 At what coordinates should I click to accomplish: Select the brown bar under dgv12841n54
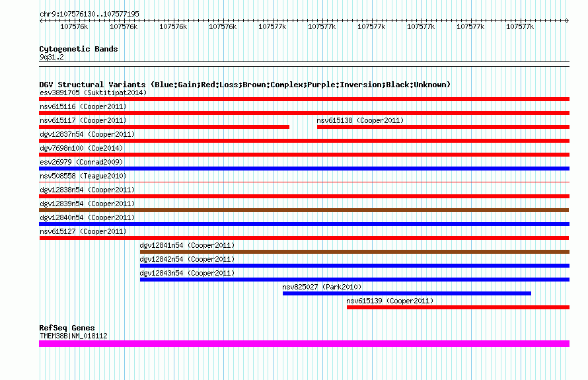355,252
